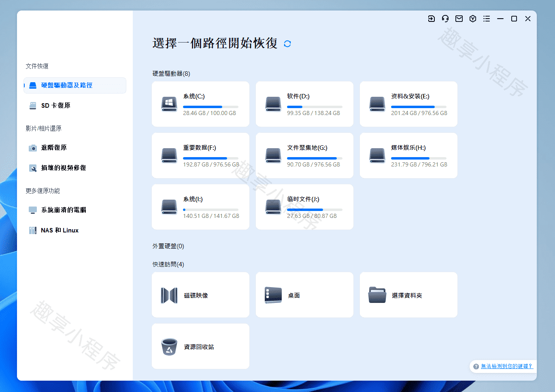Click the 媒体娱乐(H:) drive icon

coord(377,156)
